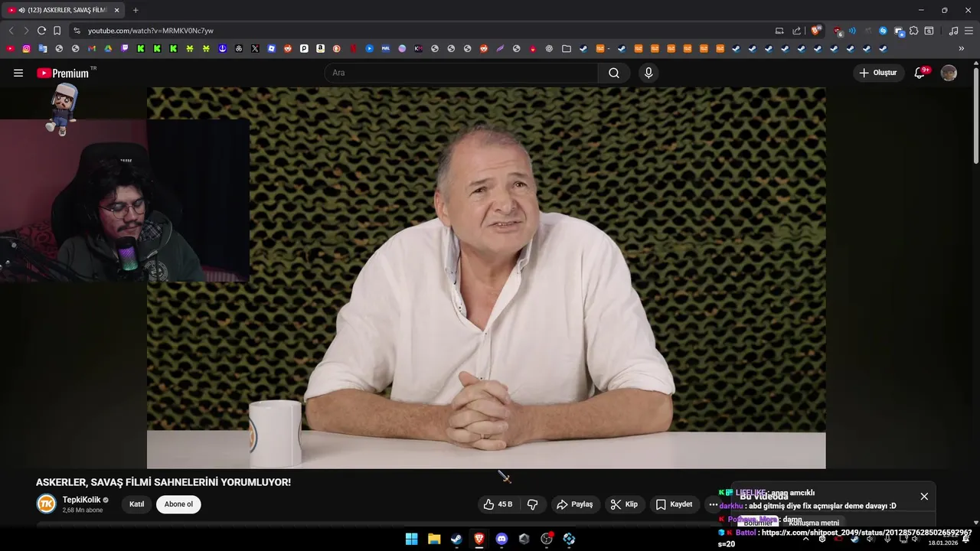Open Discord from the taskbar
Image resolution: width=980 pixels, height=551 pixels.
click(501, 539)
